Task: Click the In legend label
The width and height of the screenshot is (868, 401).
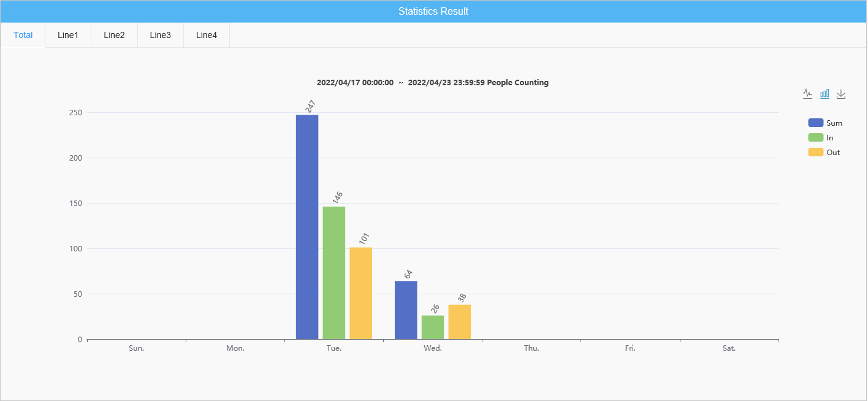Action: pos(830,138)
